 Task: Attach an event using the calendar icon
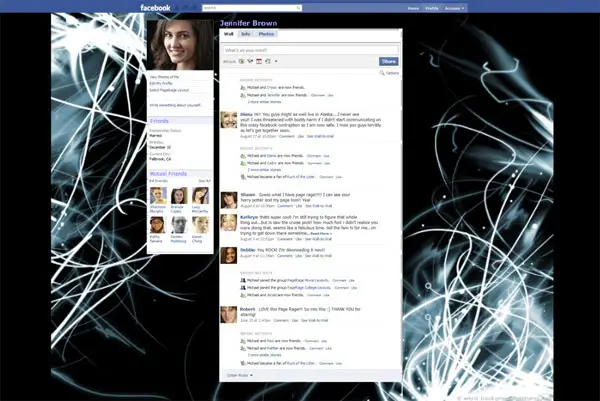click(259, 61)
